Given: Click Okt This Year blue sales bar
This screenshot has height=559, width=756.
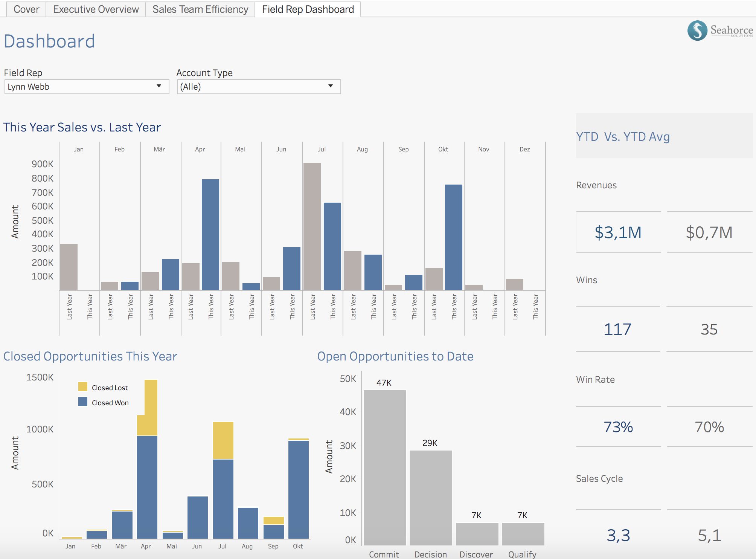Looking at the screenshot, I should pyautogui.click(x=454, y=237).
